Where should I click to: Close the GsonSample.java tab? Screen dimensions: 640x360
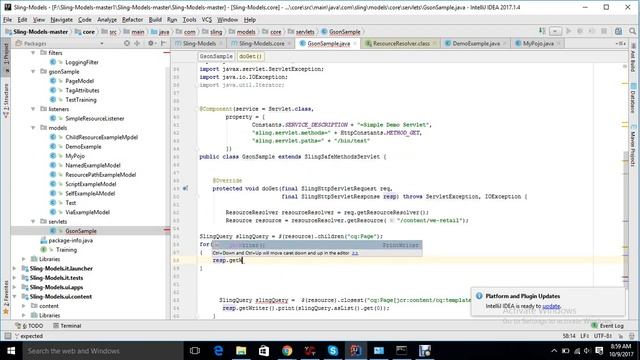click(x=355, y=44)
